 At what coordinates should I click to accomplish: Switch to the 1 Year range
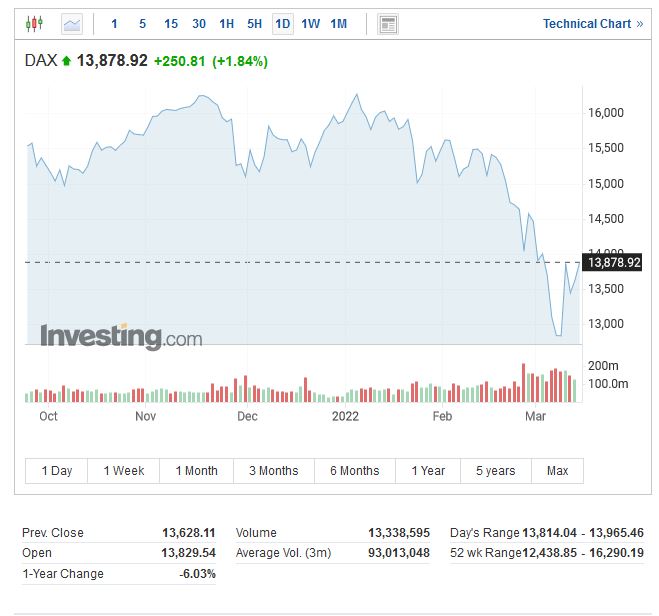point(428,471)
